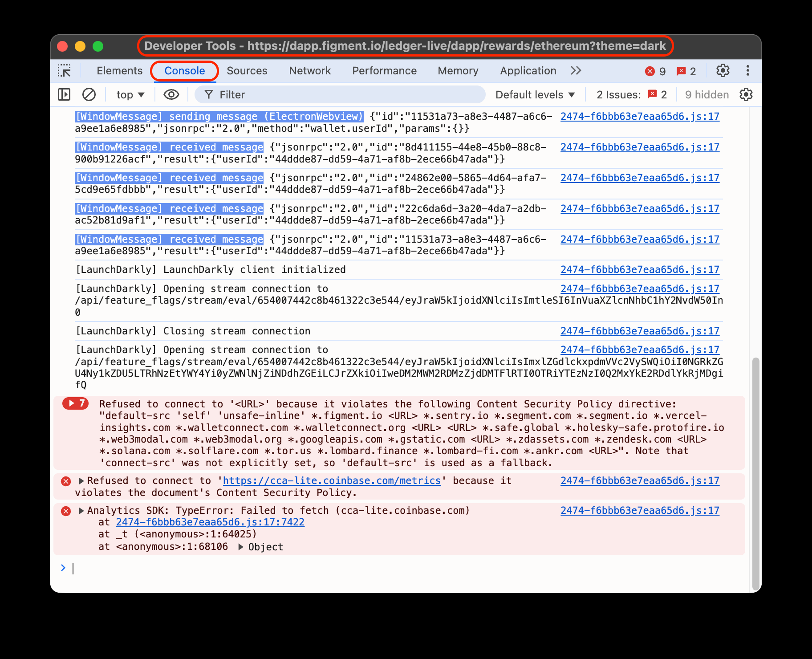Click the '2 Issues' button in console toolbar
The height and width of the screenshot is (659, 812).
(632, 95)
